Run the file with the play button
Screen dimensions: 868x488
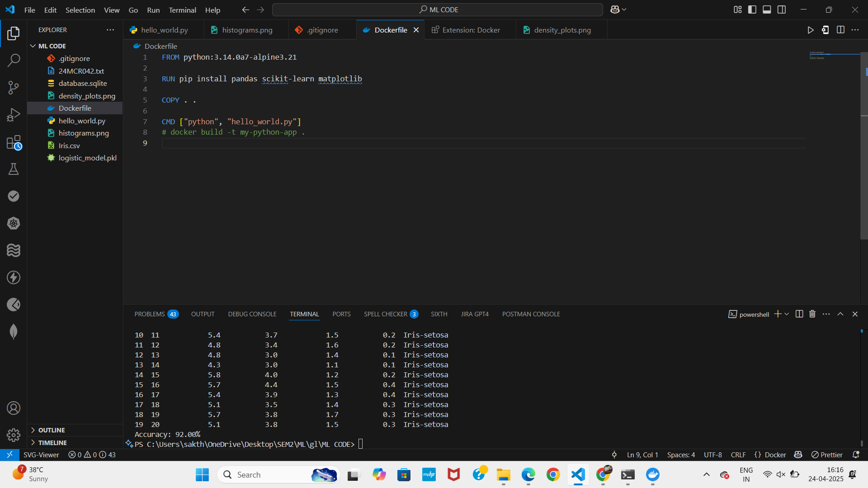pos(810,30)
